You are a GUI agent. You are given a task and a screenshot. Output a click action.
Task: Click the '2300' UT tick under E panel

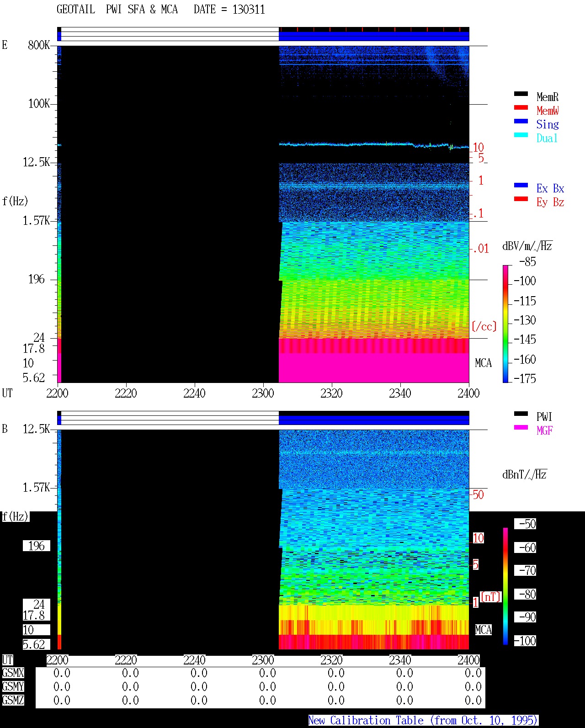point(263,393)
